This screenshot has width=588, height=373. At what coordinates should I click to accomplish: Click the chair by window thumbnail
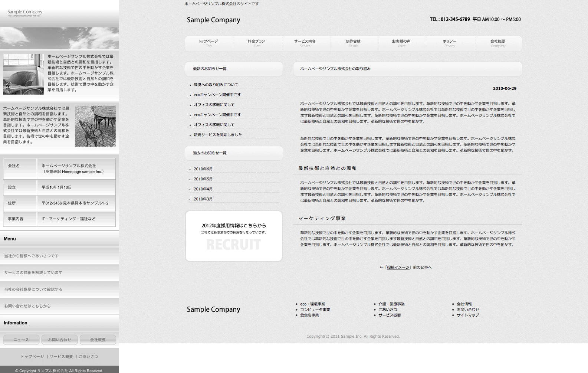click(x=23, y=74)
